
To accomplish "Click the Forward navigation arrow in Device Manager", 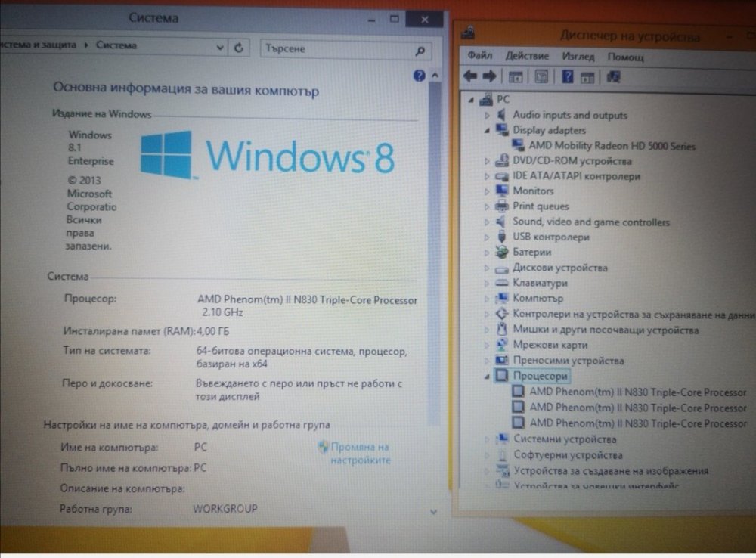I will pos(489,76).
